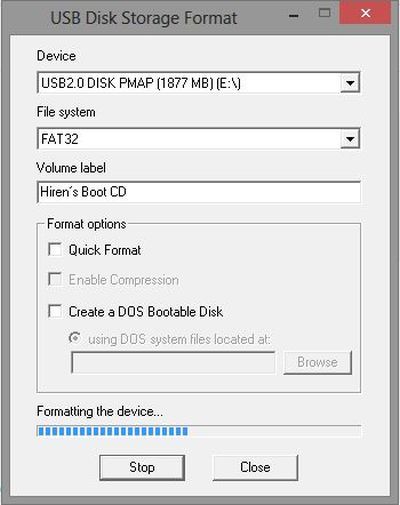Click the USB Disk Storage Format title bar
The height and width of the screenshot is (505, 400).
(x=144, y=18)
